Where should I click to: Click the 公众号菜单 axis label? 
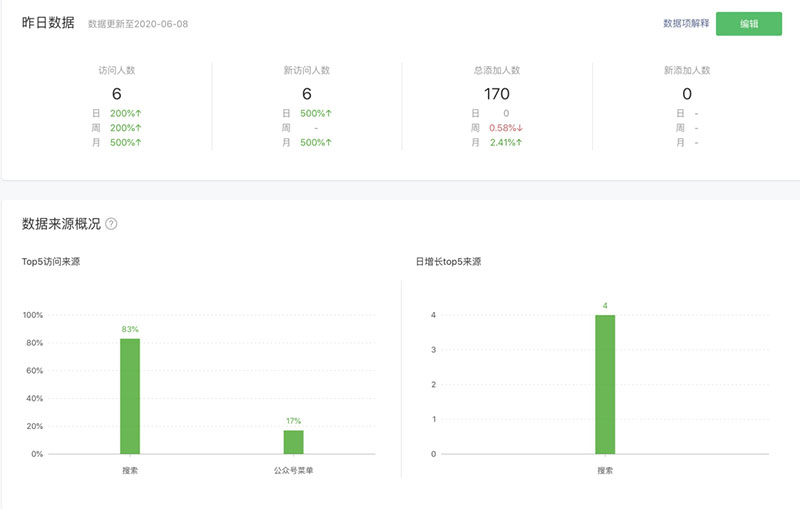tap(293, 469)
